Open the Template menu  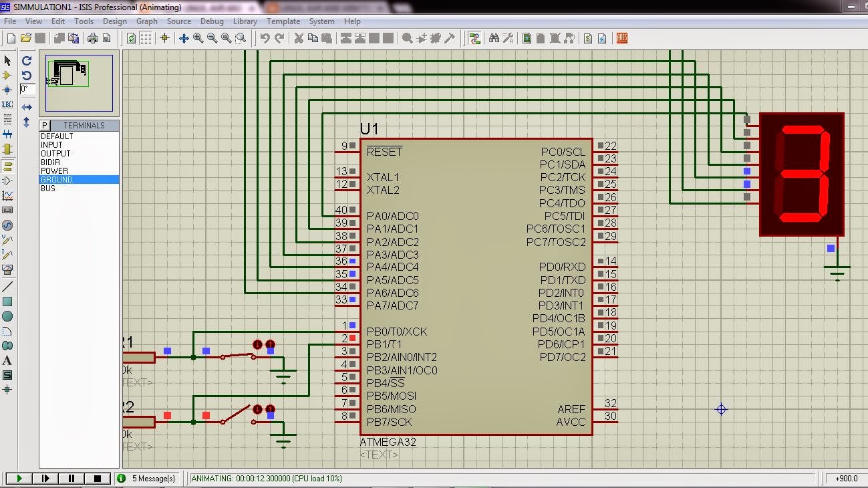[283, 21]
